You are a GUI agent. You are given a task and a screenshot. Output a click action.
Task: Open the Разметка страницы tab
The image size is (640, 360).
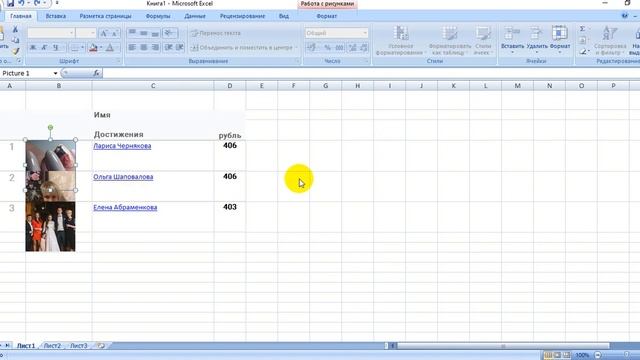click(105, 16)
